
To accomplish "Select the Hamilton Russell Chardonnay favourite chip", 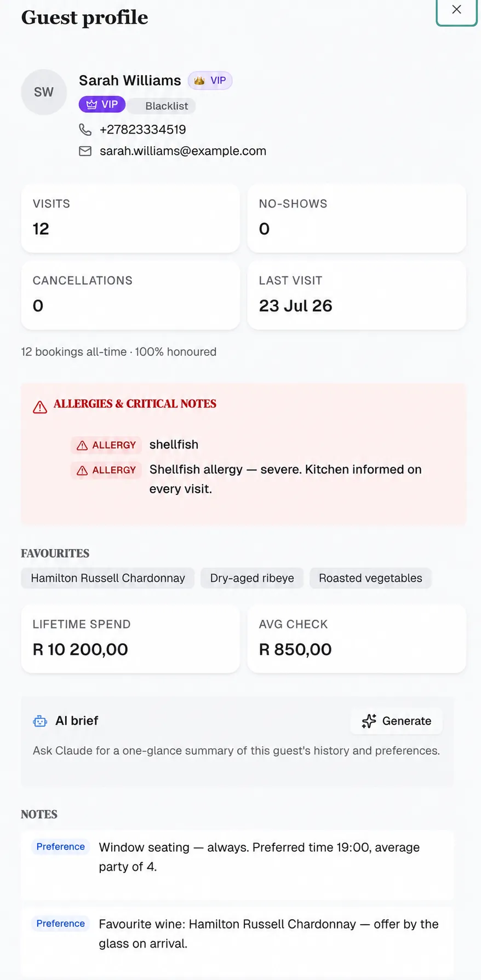I will (x=108, y=578).
